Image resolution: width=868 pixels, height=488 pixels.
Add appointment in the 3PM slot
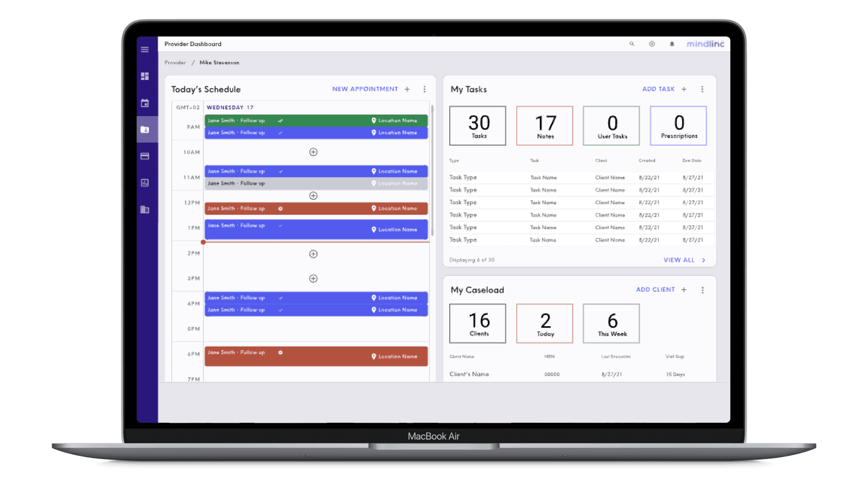point(313,279)
